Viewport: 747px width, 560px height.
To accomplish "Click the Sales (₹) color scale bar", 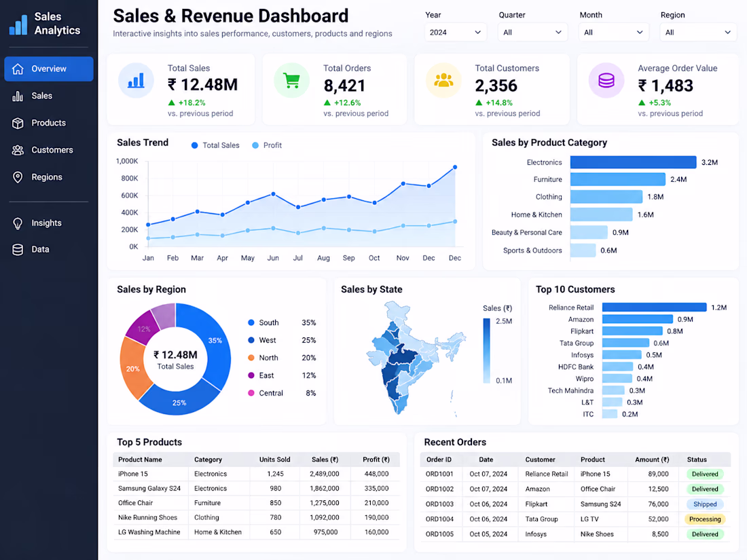I will point(486,351).
